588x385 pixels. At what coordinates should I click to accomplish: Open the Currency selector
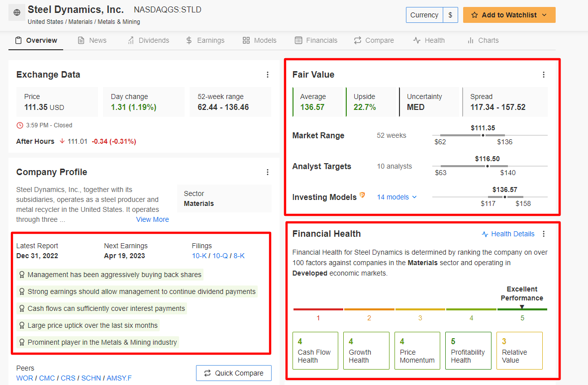[424, 15]
